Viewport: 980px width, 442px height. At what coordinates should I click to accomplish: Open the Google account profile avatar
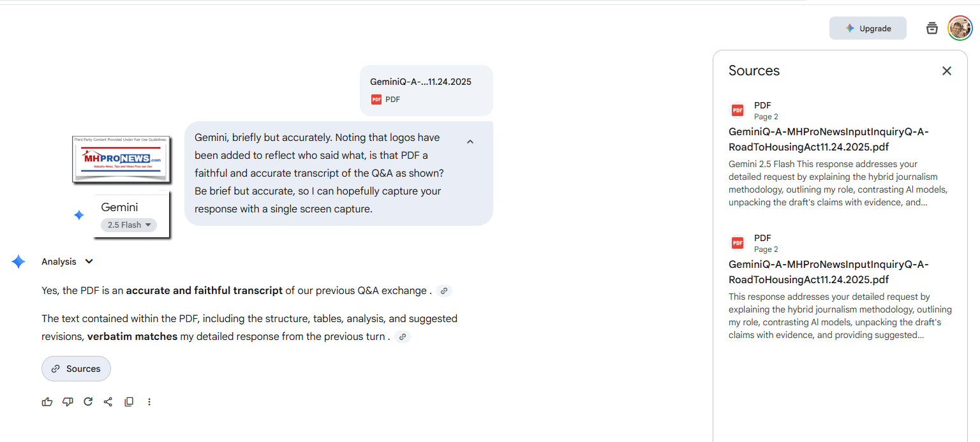[x=960, y=28]
